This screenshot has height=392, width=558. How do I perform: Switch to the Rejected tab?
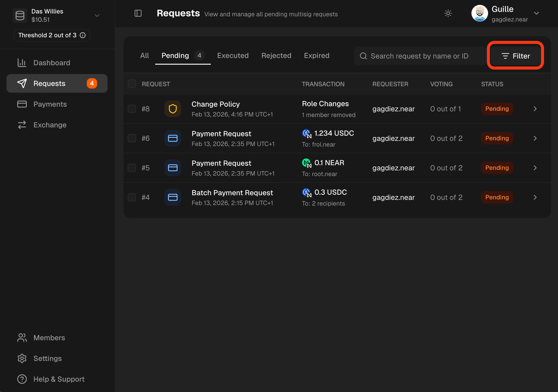click(x=276, y=56)
